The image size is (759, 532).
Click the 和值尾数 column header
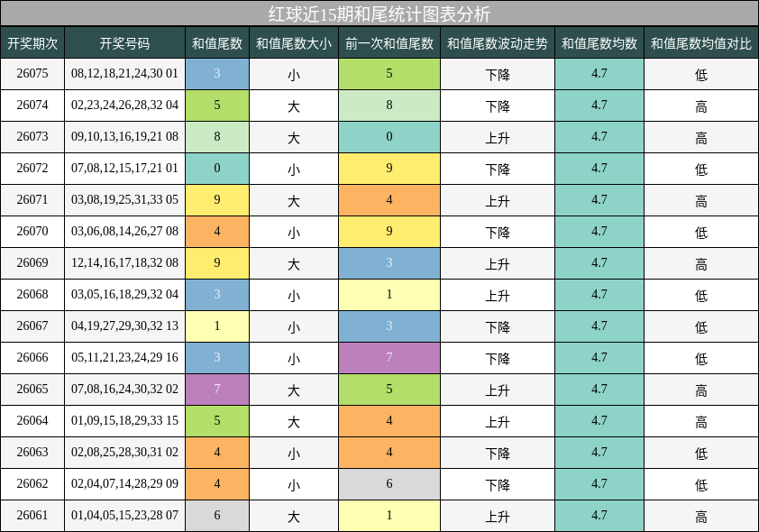[x=217, y=43]
